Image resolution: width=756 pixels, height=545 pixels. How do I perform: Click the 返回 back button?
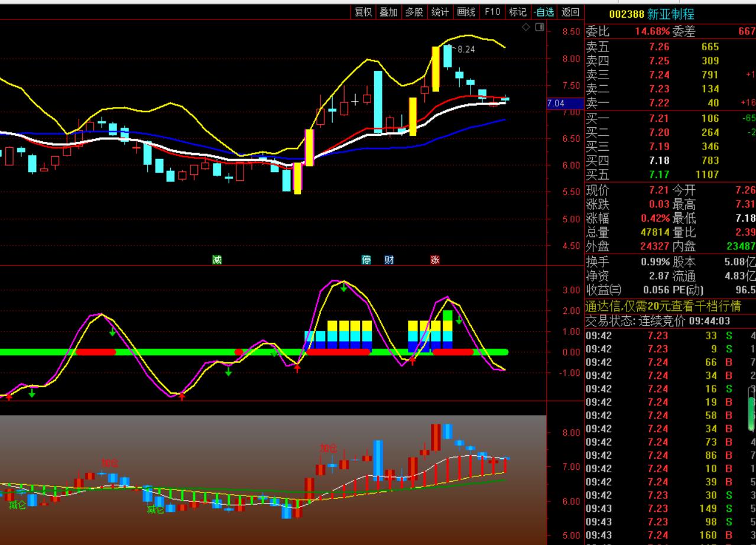coord(570,12)
